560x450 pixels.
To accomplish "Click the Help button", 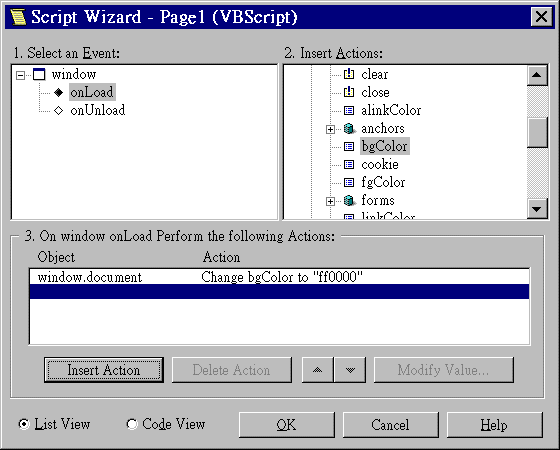I will (494, 425).
